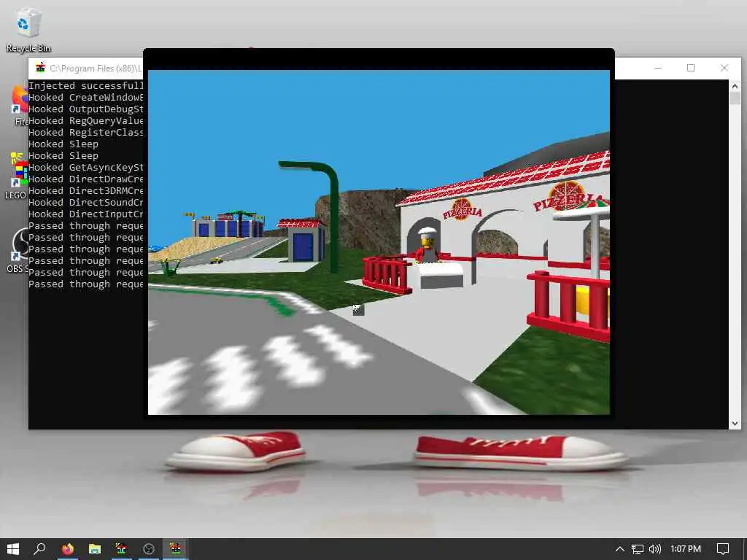Close the console window
The image size is (747, 560).
click(x=724, y=68)
